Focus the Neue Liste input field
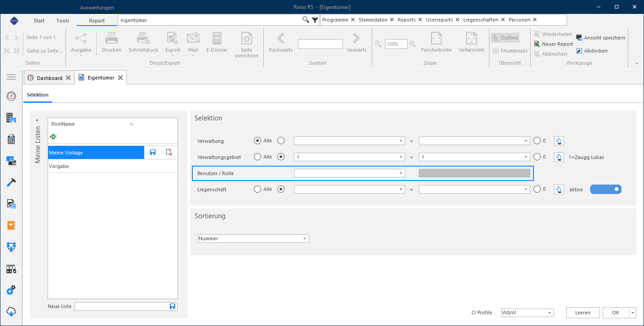The width and height of the screenshot is (644, 326). [x=122, y=306]
